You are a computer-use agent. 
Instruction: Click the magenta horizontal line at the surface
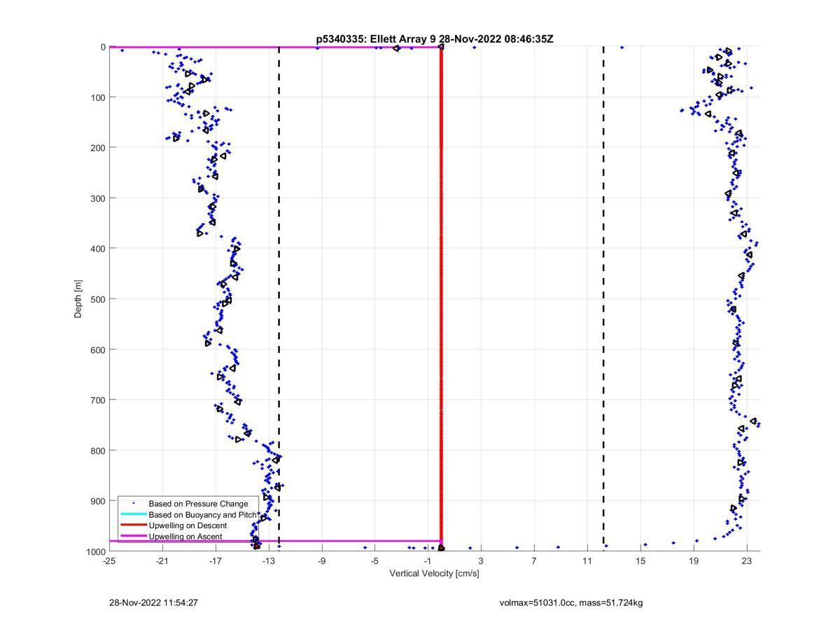[x=274, y=47]
